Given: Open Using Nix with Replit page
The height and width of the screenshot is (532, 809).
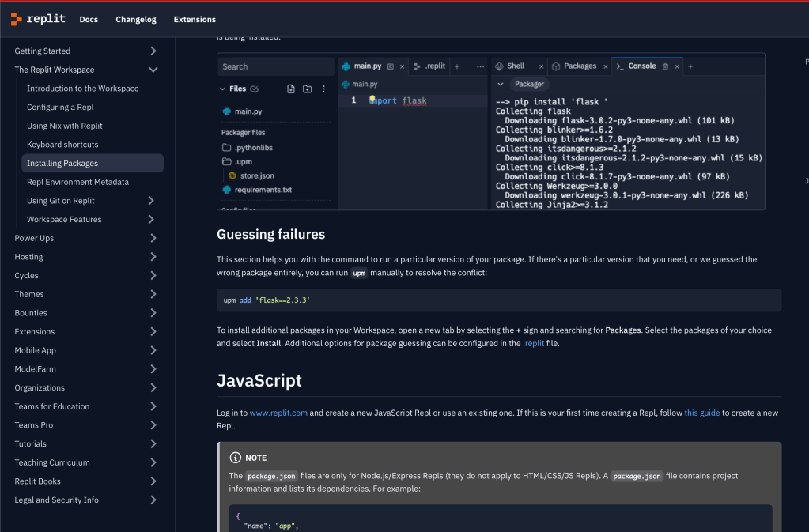Looking at the screenshot, I should click(x=65, y=126).
